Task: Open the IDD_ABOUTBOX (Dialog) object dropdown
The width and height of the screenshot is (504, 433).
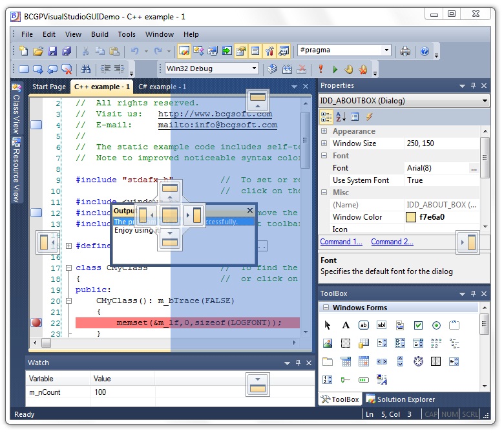Action: (485, 101)
